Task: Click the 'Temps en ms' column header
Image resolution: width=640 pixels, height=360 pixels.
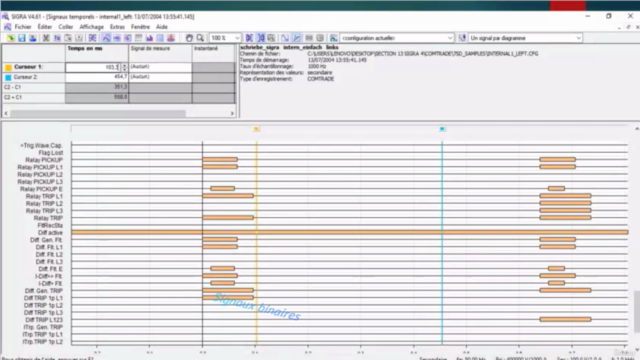Action: [x=85, y=49]
